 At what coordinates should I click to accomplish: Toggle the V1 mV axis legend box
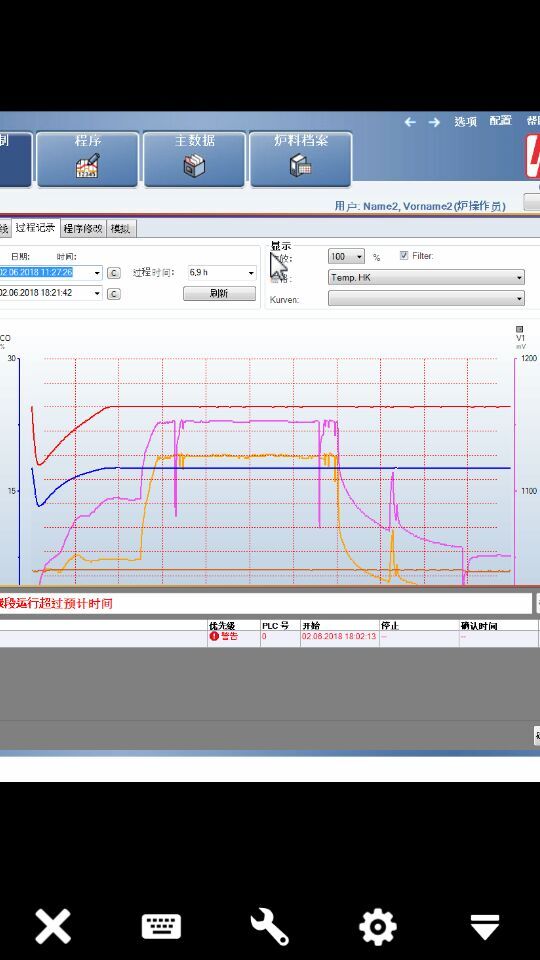point(520,329)
